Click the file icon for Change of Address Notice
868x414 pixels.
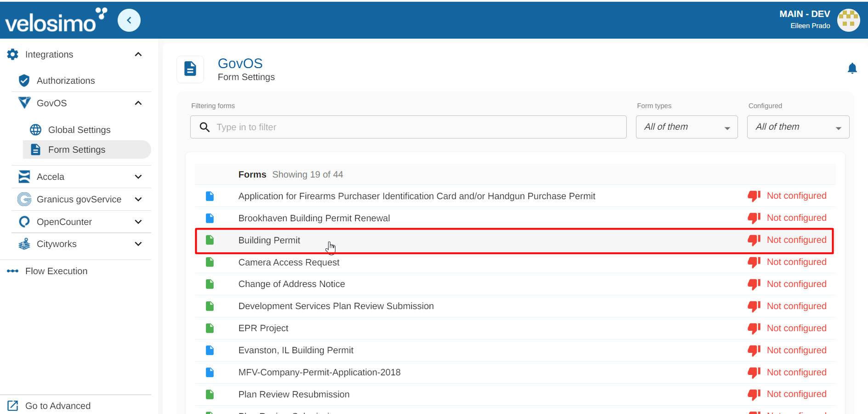point(210,284)
